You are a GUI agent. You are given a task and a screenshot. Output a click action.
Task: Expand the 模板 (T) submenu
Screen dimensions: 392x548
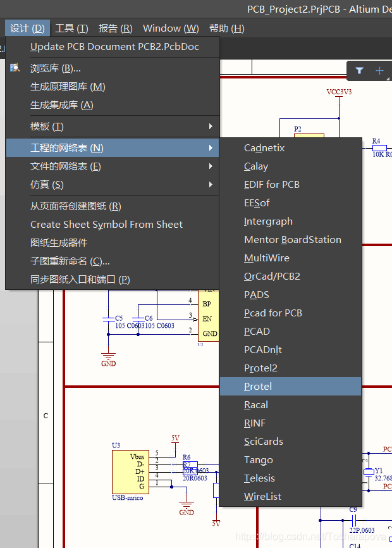tap(113, 127)
